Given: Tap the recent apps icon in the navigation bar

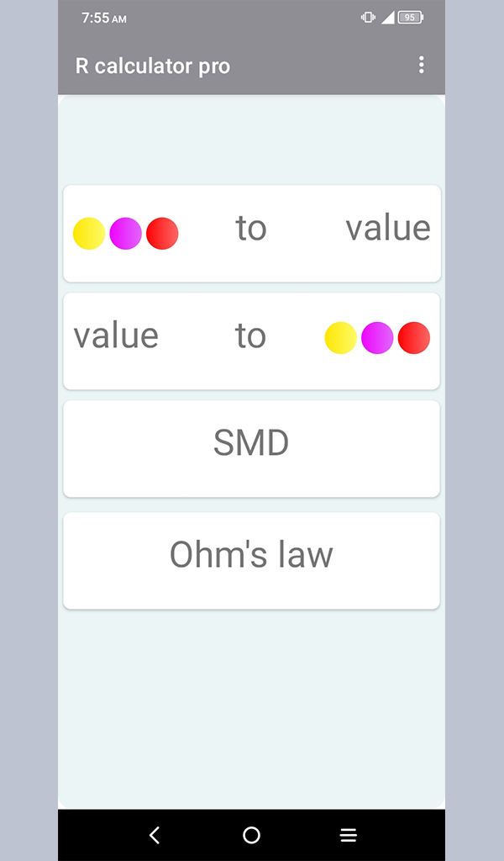Looking at the screenshot, I should [348, 835].
